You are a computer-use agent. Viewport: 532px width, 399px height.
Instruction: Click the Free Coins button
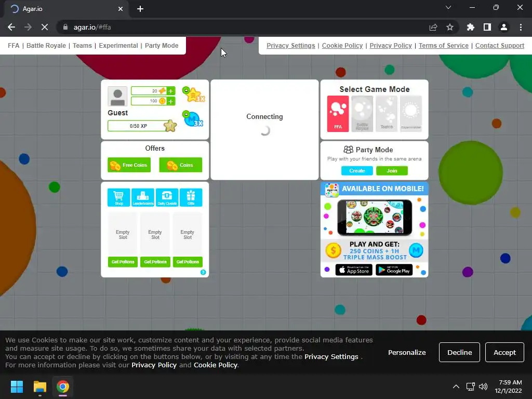pos(129,165)
